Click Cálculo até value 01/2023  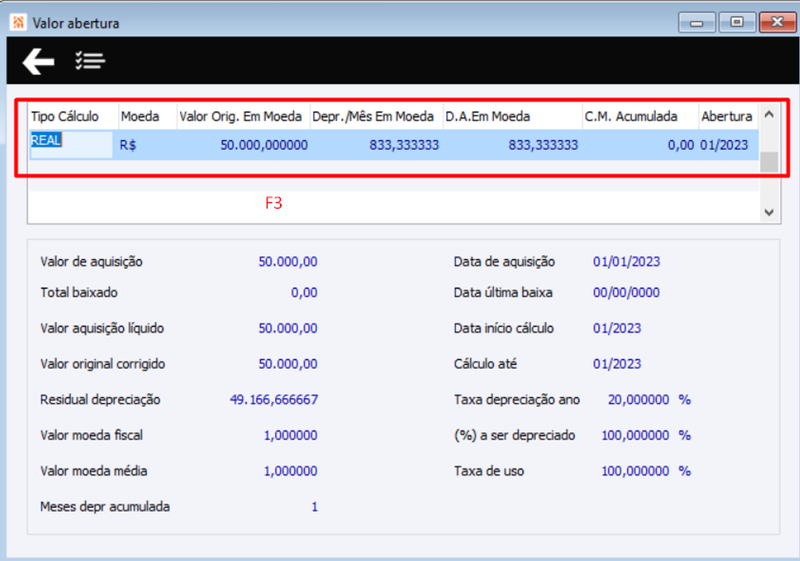point(617,364)
